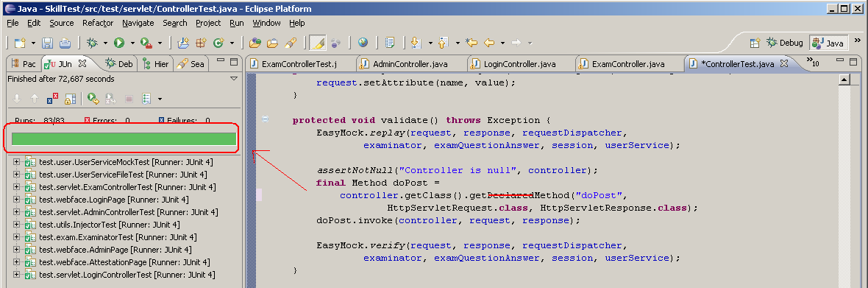This screenshot has height=288, width=868.
Task: Open the New Java Class dropdown arrow
Action: 232,43
